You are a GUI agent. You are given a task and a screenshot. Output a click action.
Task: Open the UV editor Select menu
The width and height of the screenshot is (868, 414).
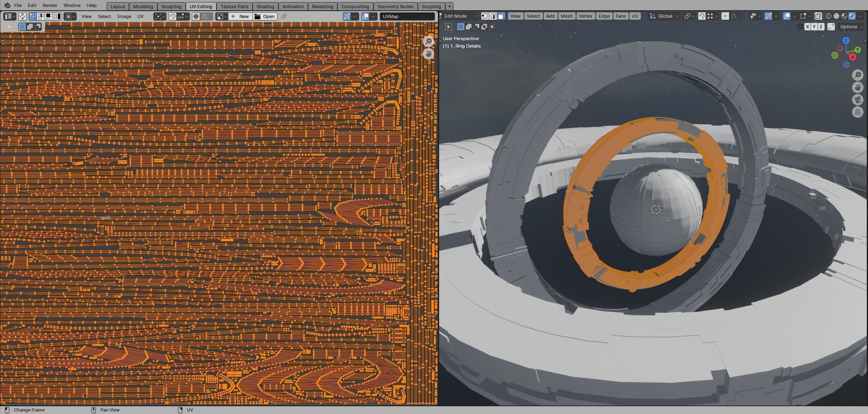(x=105, y=16)
